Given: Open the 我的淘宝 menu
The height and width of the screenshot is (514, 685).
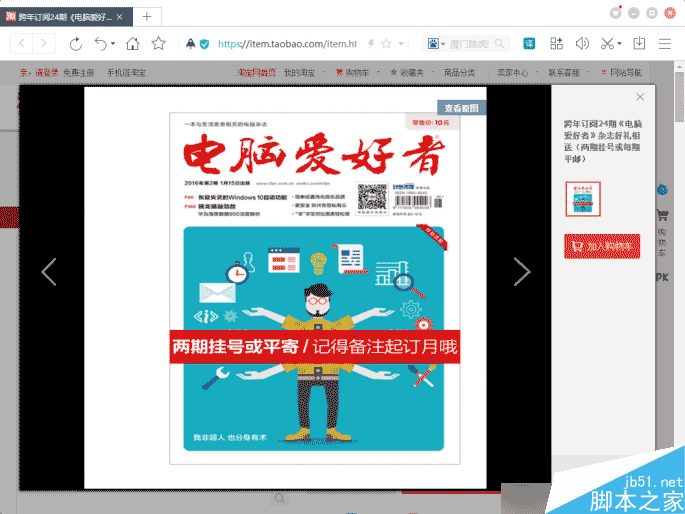Looking at the screenshot, I should [x=300, y=72].
